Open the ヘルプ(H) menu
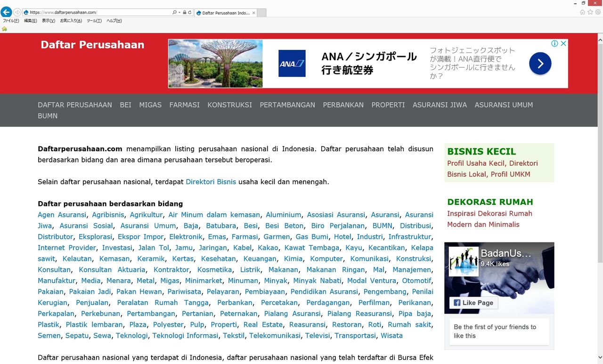603x364 pixels. click(x=114, y=21)
